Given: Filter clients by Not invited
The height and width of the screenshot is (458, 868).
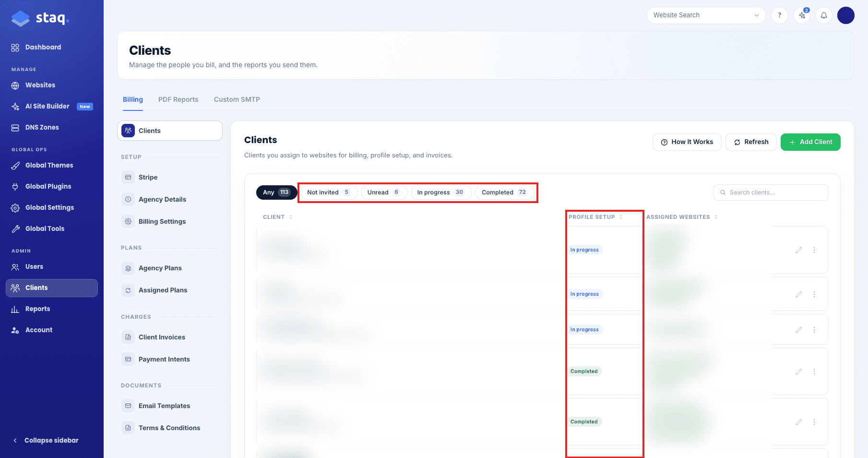Looking at the screenshot, I should point(329,193).
